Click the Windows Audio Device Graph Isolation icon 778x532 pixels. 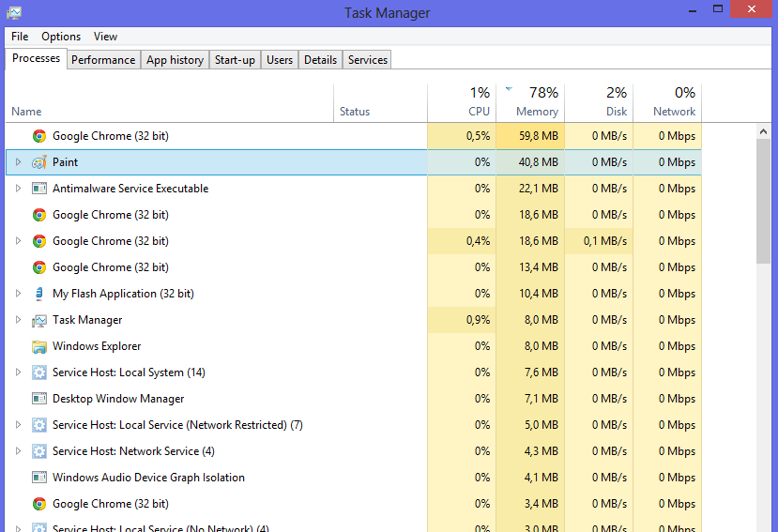(38, 478)
